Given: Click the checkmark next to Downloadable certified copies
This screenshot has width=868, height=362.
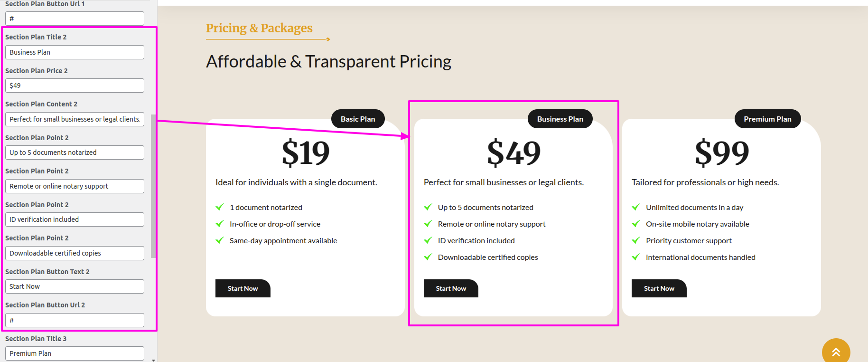Looking at the screenshot, I should (428, 257).
